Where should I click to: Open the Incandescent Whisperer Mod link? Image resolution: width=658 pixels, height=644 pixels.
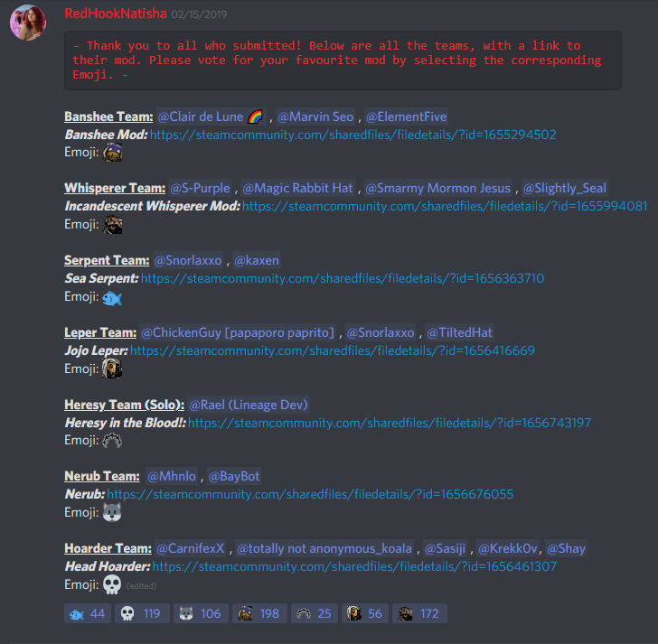tap(445, 206)
